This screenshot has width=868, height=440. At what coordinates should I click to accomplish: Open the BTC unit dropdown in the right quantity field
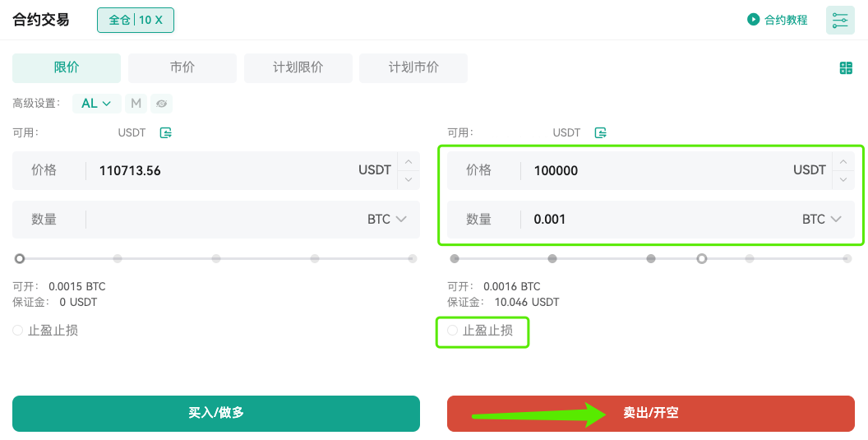[821, 220]
